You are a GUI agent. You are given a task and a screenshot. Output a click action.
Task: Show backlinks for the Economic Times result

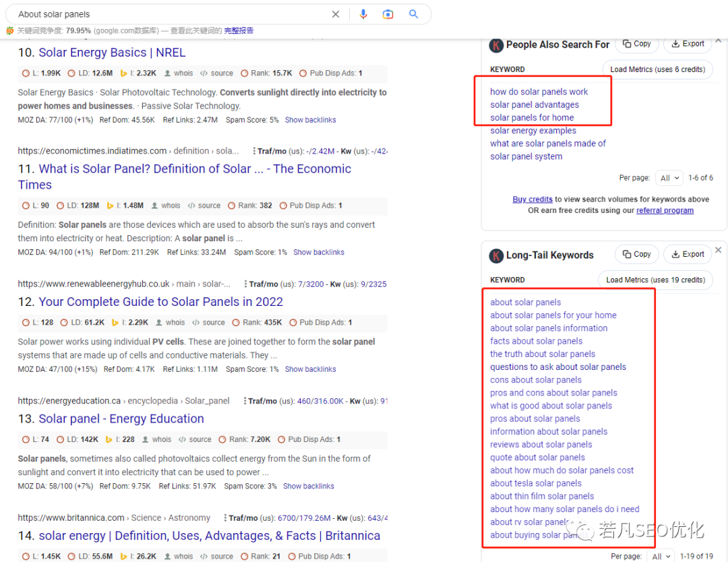319,253
